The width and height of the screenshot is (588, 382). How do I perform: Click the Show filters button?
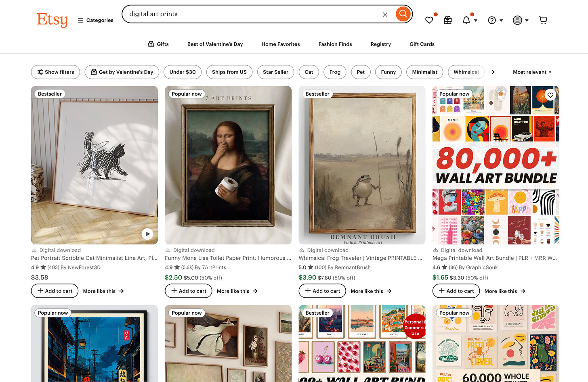[55, 72]
